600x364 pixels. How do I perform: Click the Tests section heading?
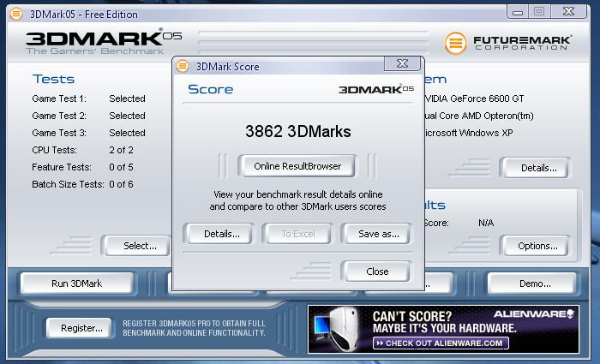[x=53, y=79]
